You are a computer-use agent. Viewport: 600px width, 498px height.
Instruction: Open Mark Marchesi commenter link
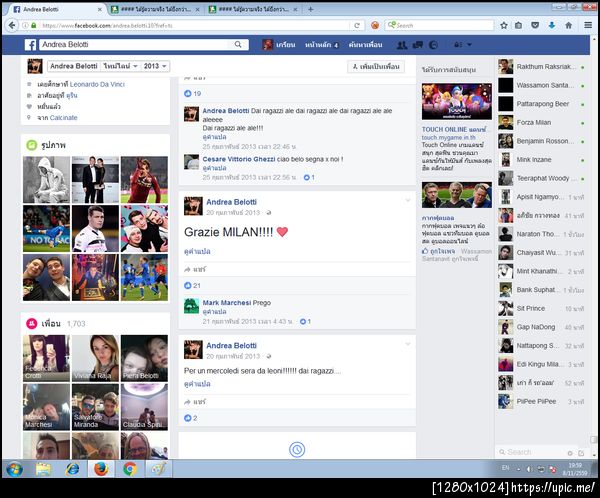[227, 303]
